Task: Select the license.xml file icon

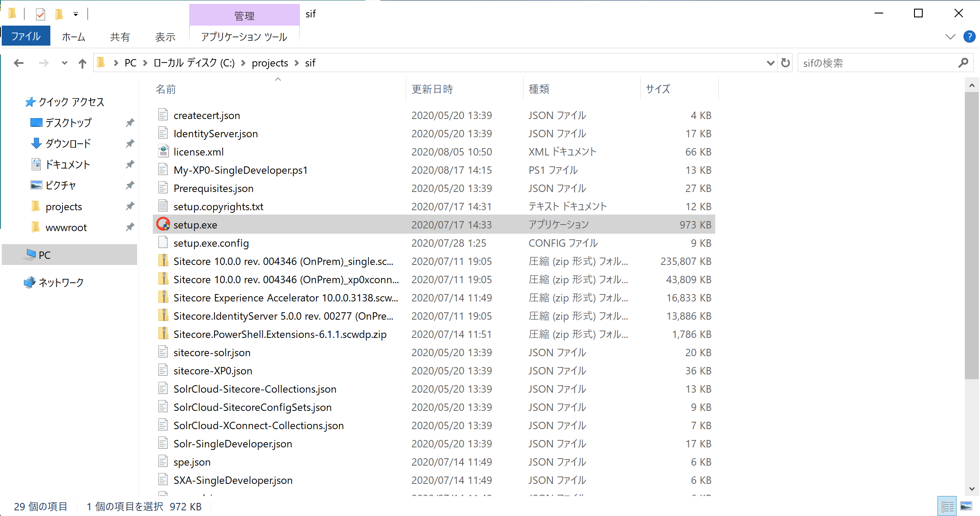Action: click(x=163, y=151)
